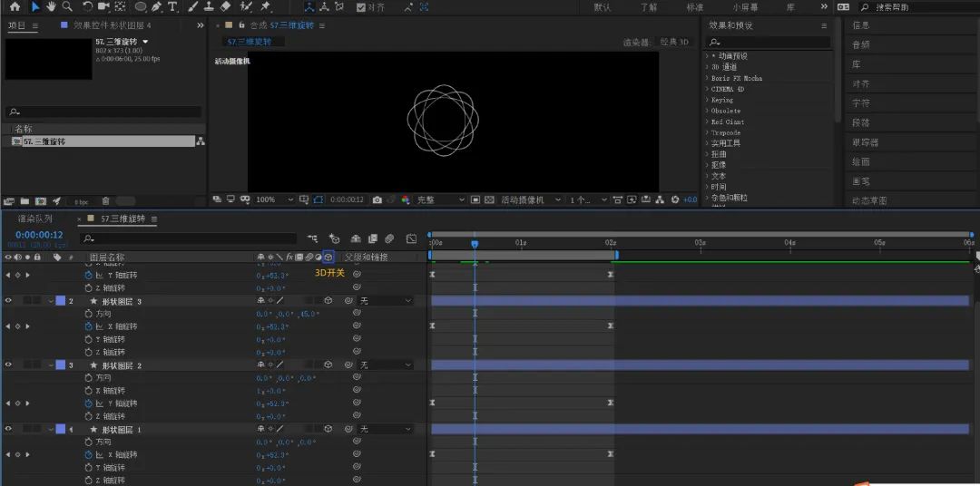
Task: Select the Selection arrow tool
Action: pos(35,7)
